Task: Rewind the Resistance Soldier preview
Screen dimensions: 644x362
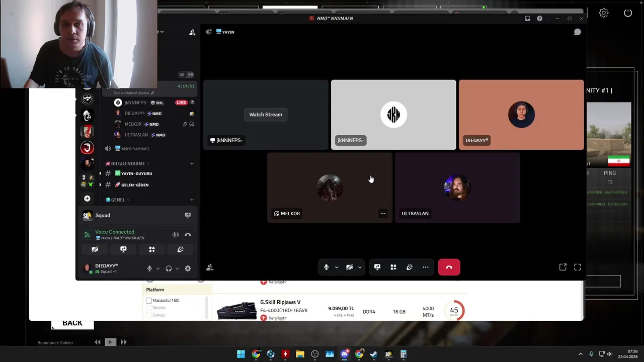Action: (x=98, y=342)
